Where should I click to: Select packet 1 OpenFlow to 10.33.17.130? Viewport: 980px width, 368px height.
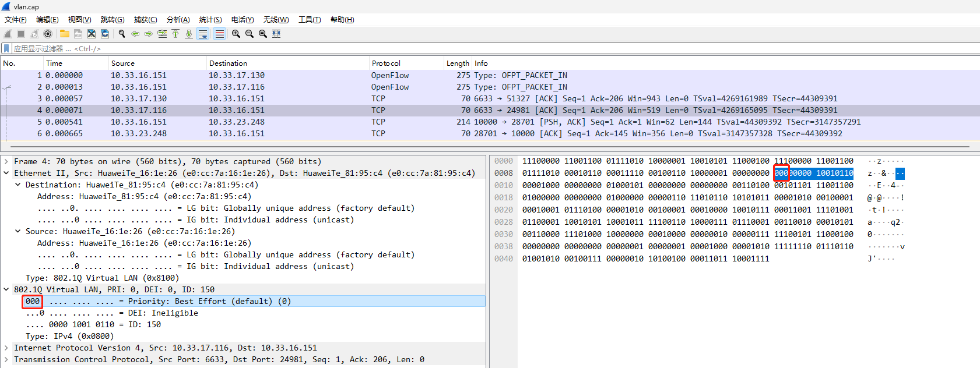coord(490,75)
